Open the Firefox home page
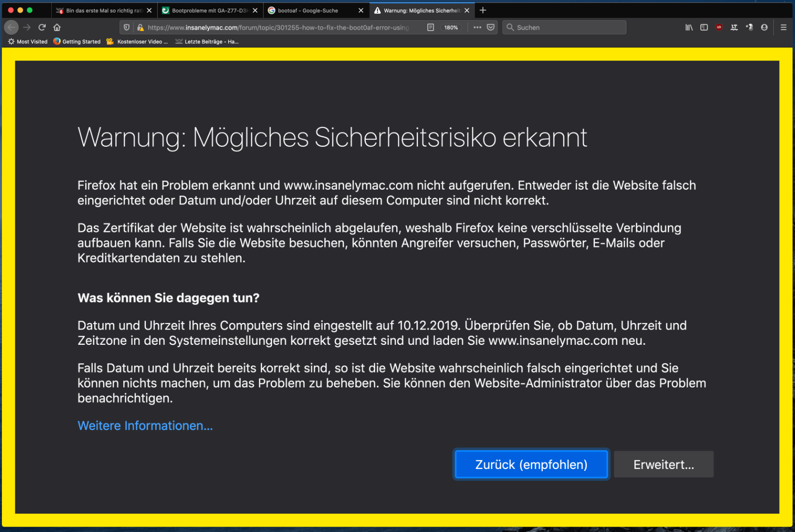The image size is (795, 532). click(57, 28)
